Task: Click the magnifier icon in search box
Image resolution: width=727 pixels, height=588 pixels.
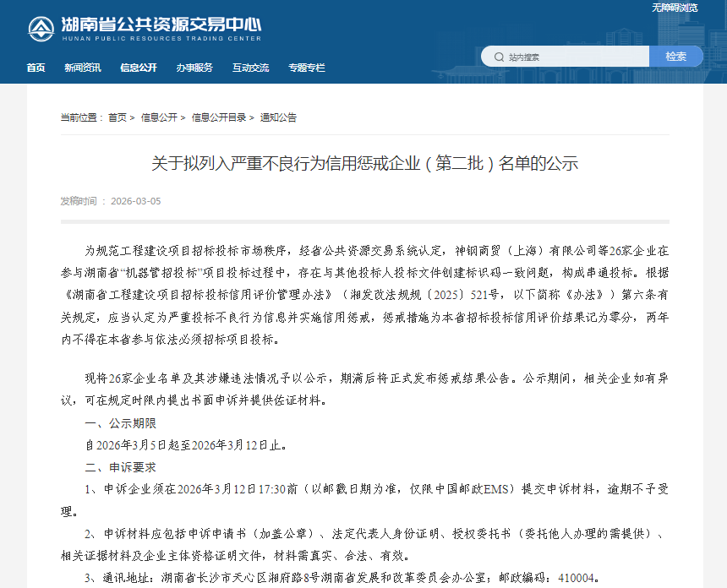Action: click(497, 57)
